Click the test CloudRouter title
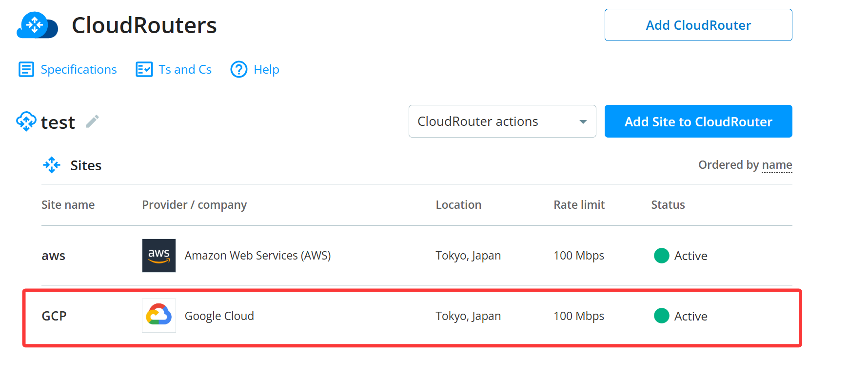 tap(58, 122)
